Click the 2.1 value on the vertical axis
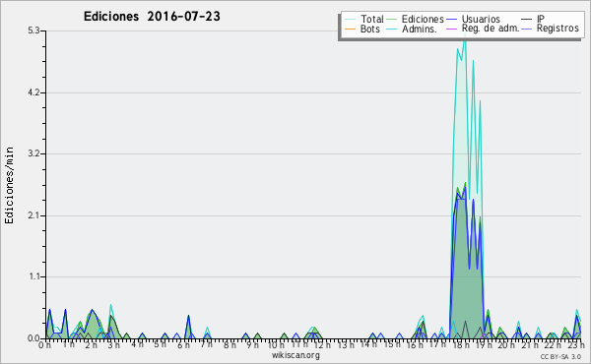591x364 pixels. 33,215
